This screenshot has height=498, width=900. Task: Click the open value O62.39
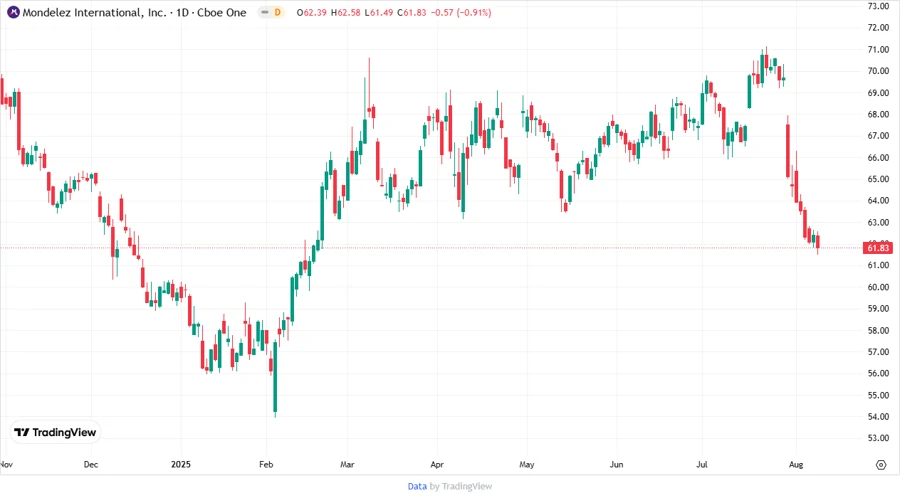click(312, 12)
